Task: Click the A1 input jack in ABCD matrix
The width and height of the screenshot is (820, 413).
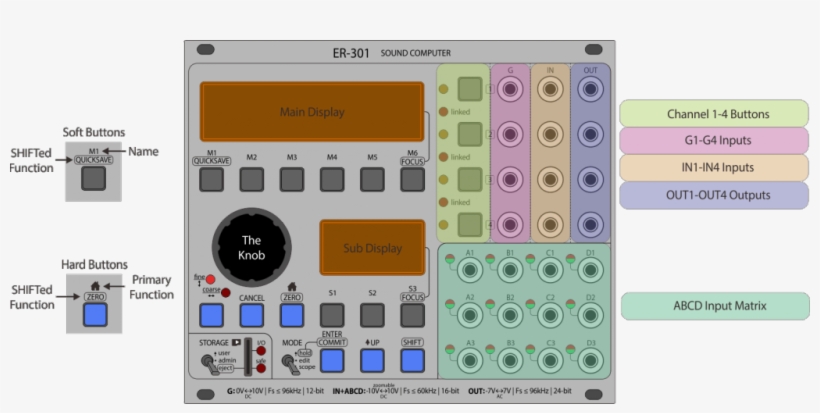Action: click(469, 270)
